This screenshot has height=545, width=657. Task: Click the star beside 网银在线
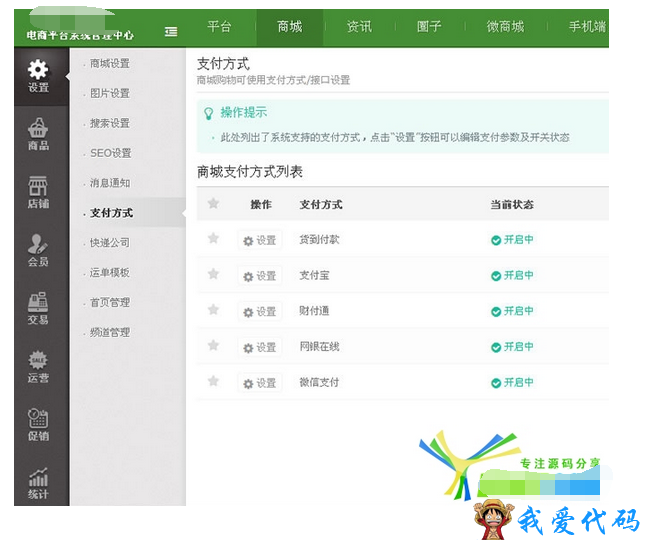213,345
